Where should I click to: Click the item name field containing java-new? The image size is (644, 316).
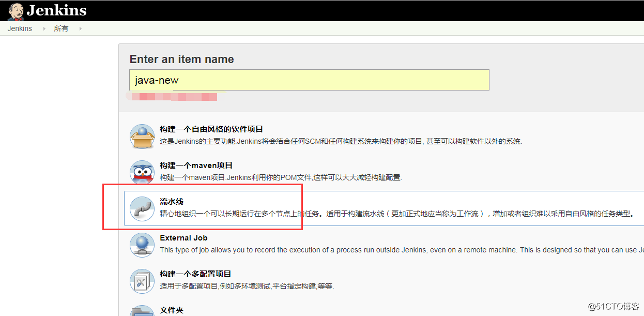coord(309,80)
